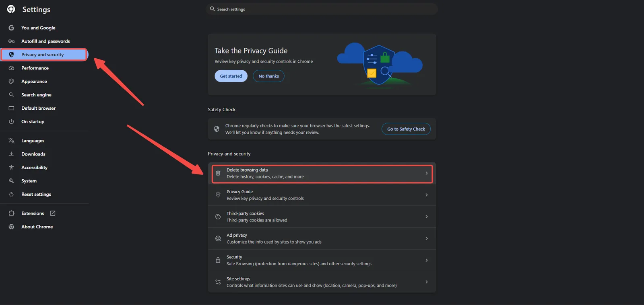Screen dimensions: 644x305
Task: Click the Appearance palette icon
Action: click(x=11, y=82)
